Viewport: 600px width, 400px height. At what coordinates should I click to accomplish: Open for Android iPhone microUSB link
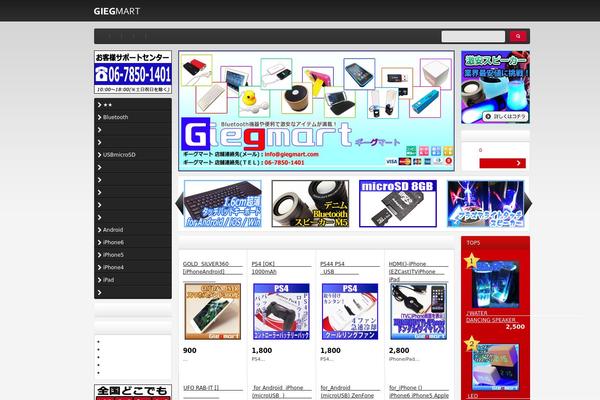[x=281, y=392]
